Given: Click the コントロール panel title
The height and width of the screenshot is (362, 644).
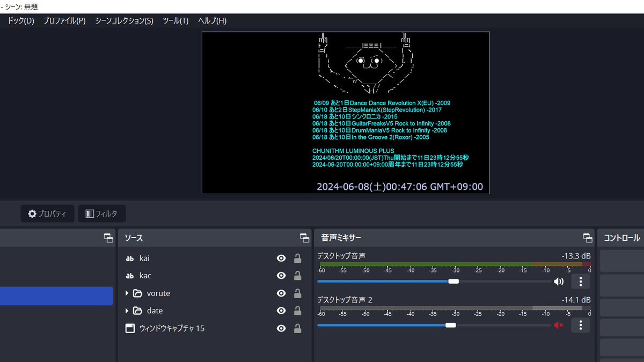Looking at the screenshot, I should point(622,238).
